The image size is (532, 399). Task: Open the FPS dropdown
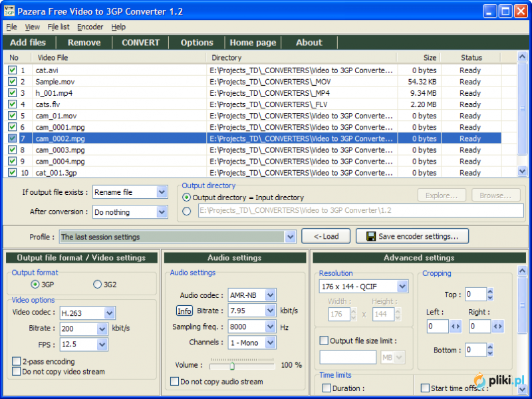pyautogui.click(x=102, y=344)
